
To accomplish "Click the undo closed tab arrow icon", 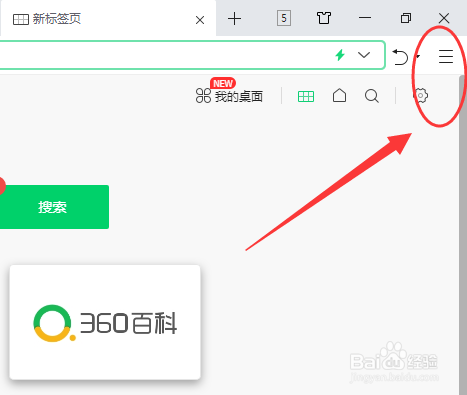I will coord(400,57).
